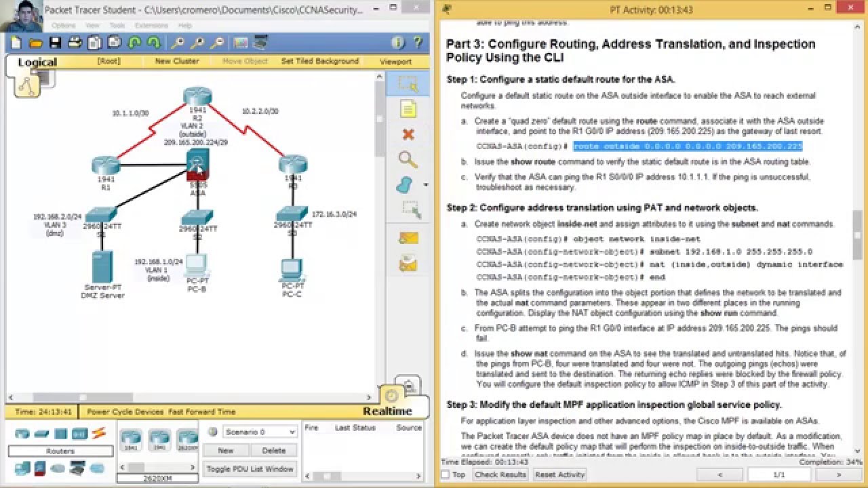Viewport: 868px width, 488px height.
Task: Open the View menu
Action: click(x=92, y=25)
